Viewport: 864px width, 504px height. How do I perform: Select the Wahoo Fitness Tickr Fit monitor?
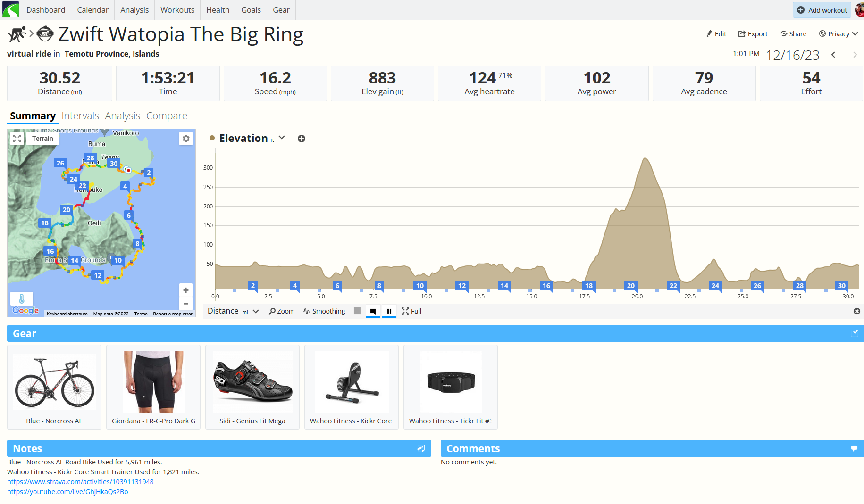(451, 387)
